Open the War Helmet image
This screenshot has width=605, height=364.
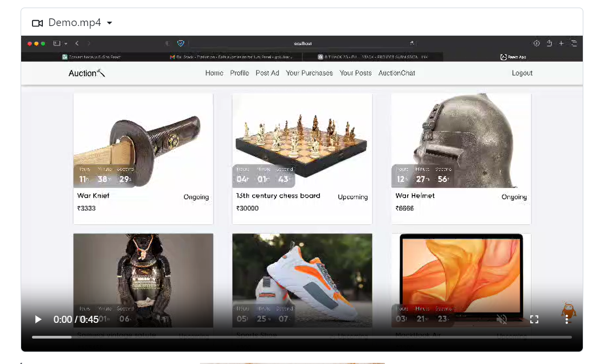(x=461, y=140)
